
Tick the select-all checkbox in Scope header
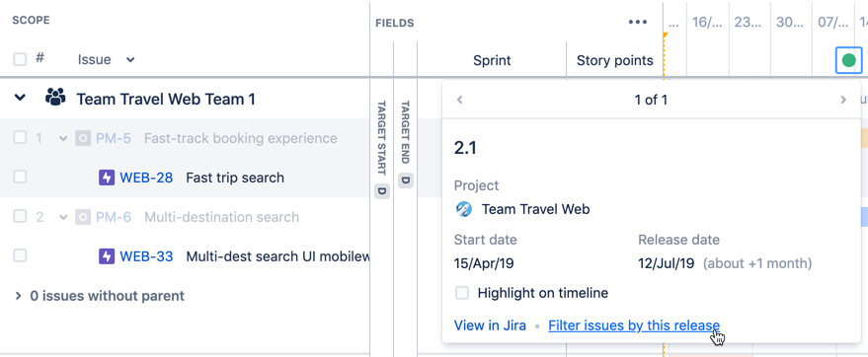pos(20,59)
